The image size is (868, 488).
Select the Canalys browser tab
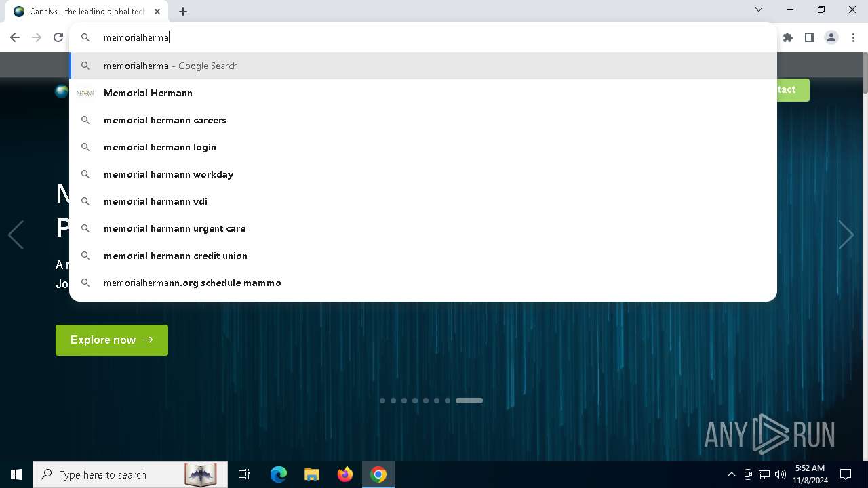[x=87, y=12]
